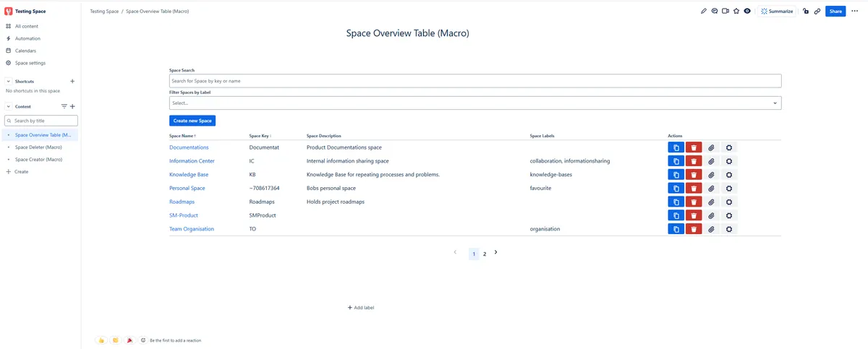Viewport: 868px width, 349px height.
Task: React with thumbs up emoji
Action: 101,340
